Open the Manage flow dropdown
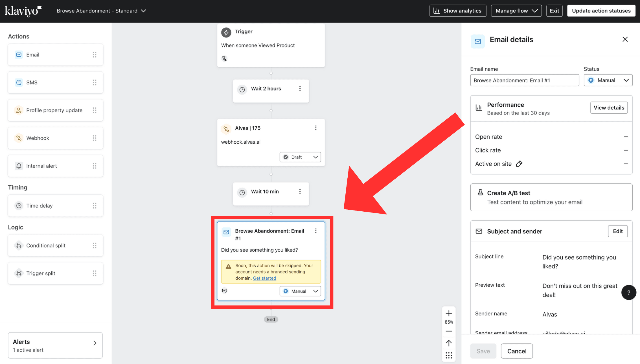Screen dimensions: 640x364 (x=516, y=11)
